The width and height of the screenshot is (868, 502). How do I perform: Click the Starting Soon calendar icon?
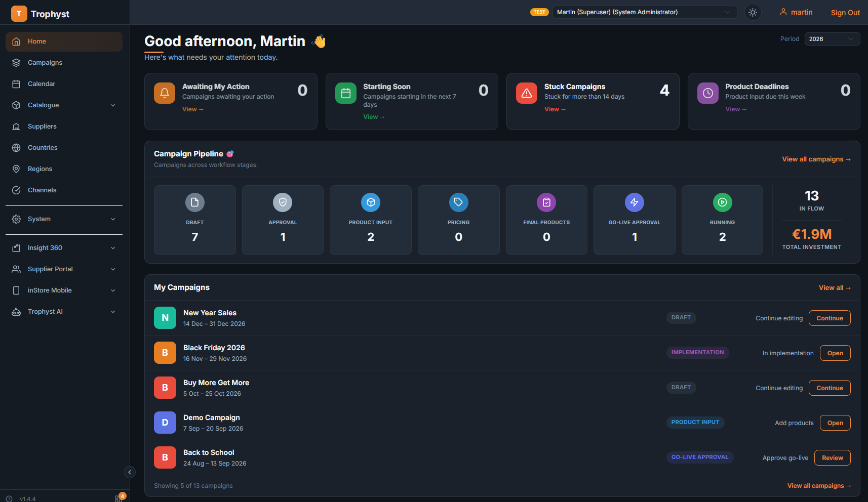pyautogui.click(x=346, y=93)
